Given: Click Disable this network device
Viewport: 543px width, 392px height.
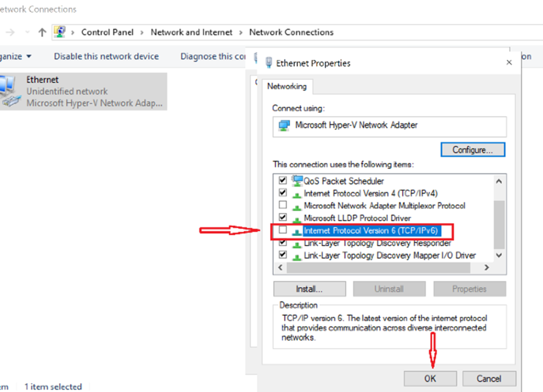Looking at the screenshot, I should tap(106, 56).
